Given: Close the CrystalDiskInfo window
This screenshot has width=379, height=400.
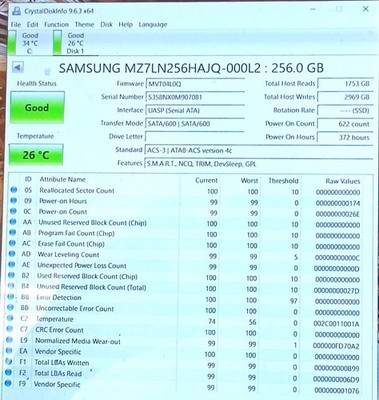Looking at the screenshot, I should (x=365, y=9).
